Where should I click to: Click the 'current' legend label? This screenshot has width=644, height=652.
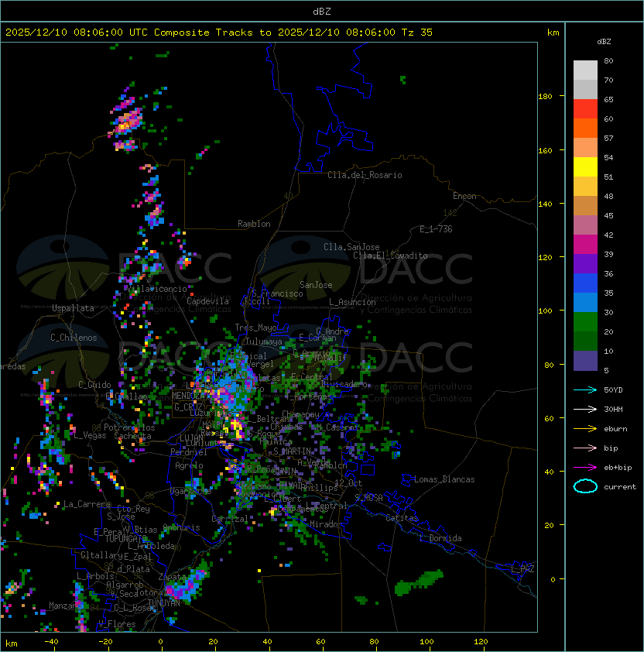620,487
